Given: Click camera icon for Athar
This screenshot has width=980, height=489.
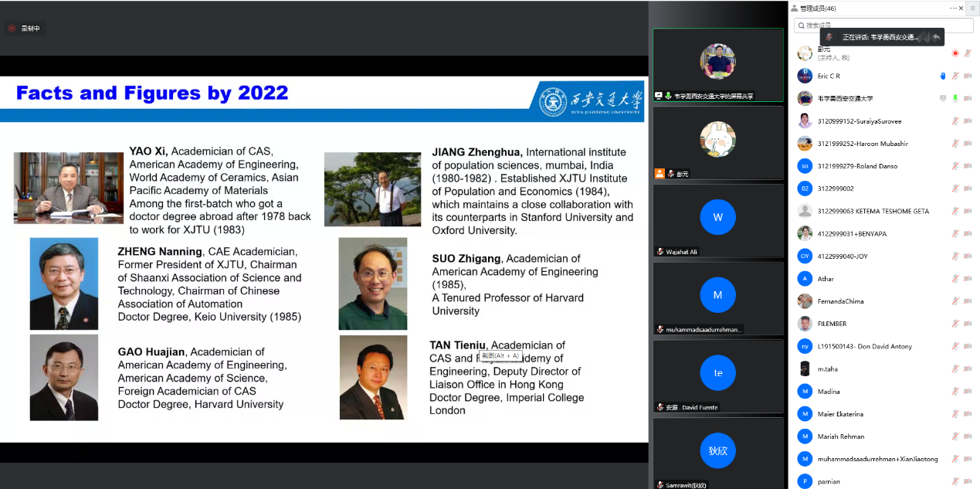Looking at the screenshot, I should tap(968, 278).
